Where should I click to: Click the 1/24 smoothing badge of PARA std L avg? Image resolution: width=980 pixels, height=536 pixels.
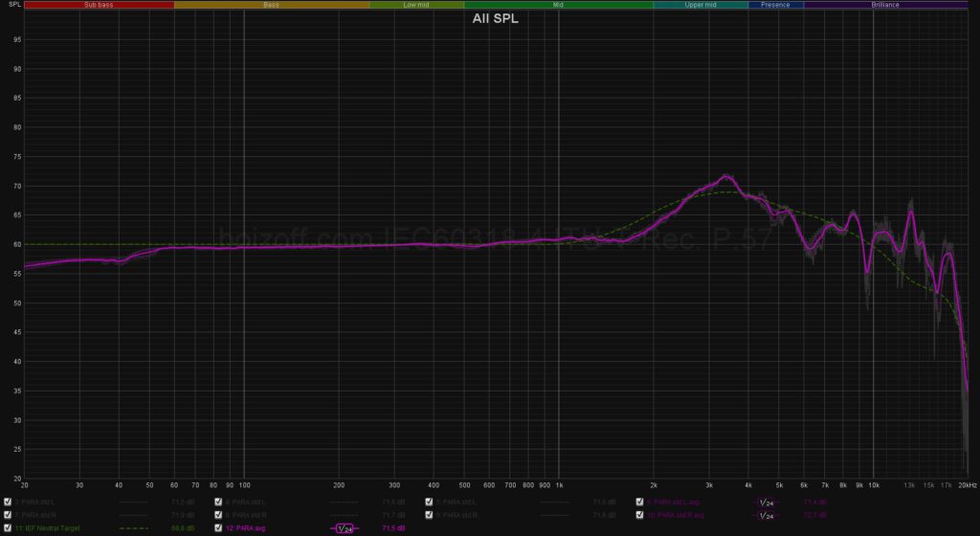pyautogui.click(x=766, y=502)
